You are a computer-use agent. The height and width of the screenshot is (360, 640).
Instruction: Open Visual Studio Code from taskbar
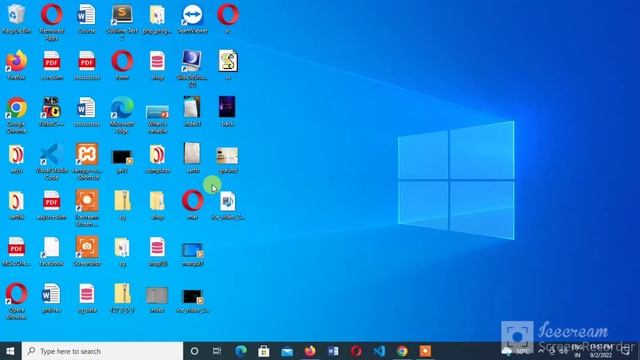[x=379, y=351]
